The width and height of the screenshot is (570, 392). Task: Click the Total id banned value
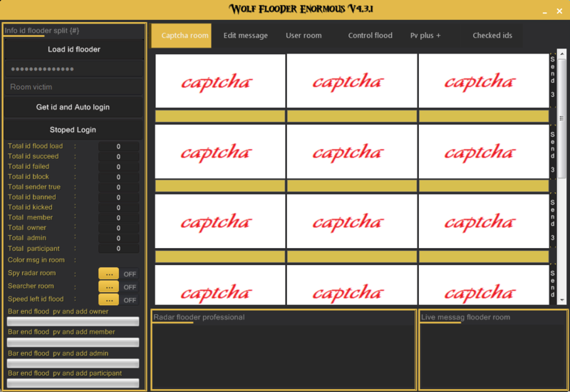pos(118,197)
